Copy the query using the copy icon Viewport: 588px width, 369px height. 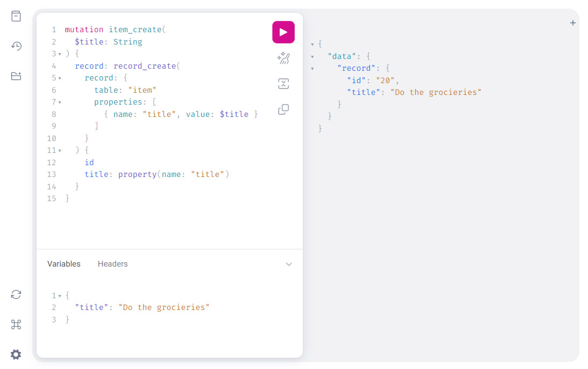pyautogui.click(x=283, y=109)
